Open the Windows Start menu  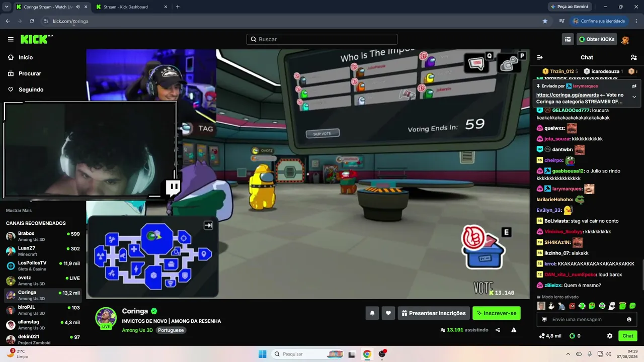point(262,354)
